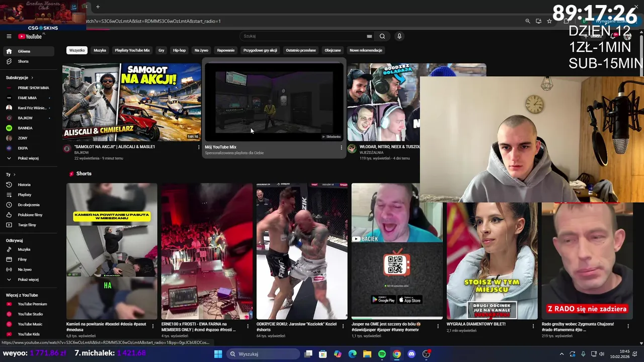Screen dimensions: 644x362
Task: Open the ODKRYCIE ROKU Koziołek short
Action: click(302, 251)
